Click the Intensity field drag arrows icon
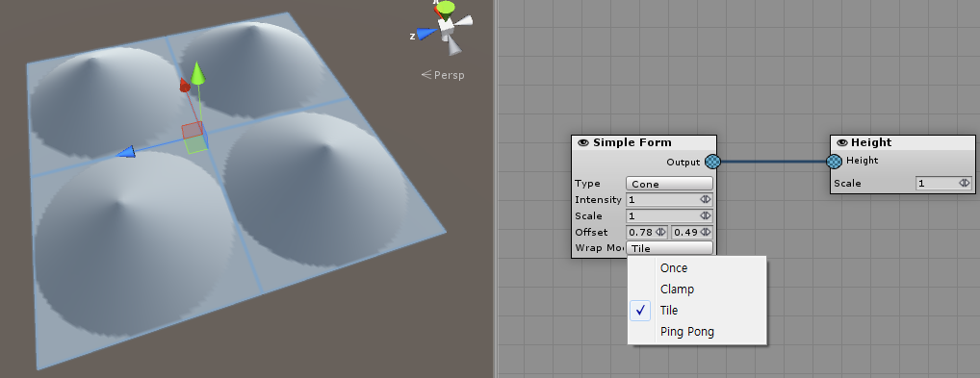980x378 pixels. coord(705,199)
